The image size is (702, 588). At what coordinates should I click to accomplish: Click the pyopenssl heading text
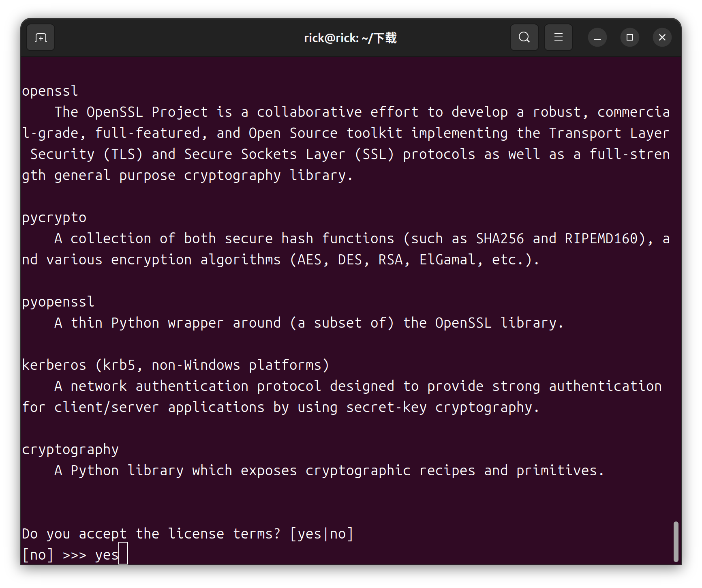pos(58,302)
